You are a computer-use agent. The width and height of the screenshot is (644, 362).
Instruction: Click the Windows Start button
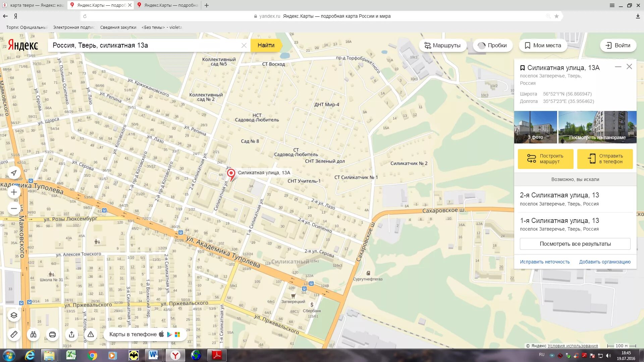point(9,355)
